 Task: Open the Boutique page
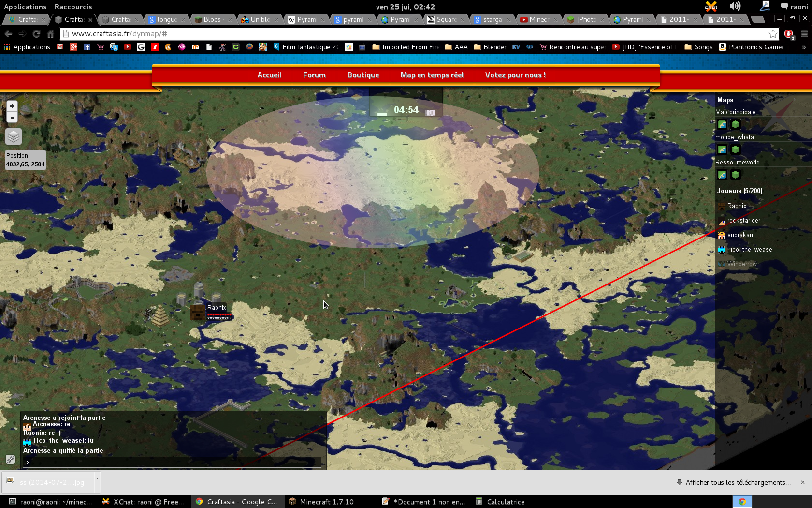(363, 75)
